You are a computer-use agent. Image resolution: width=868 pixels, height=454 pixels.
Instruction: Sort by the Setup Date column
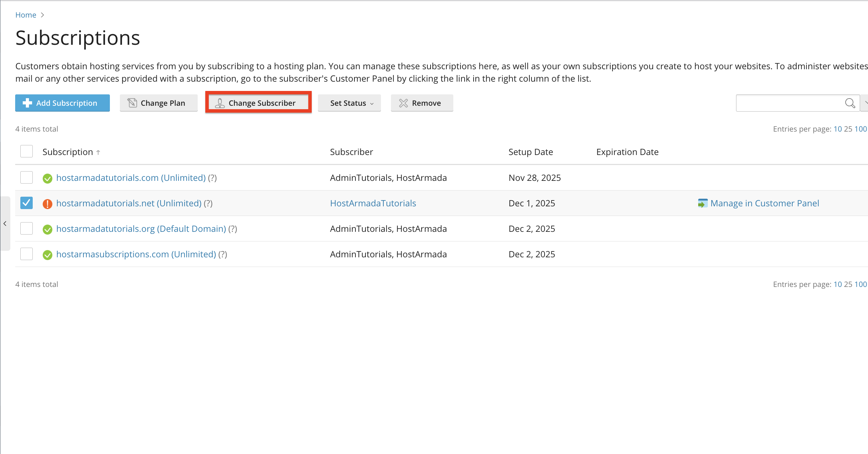tap(531, 152)
